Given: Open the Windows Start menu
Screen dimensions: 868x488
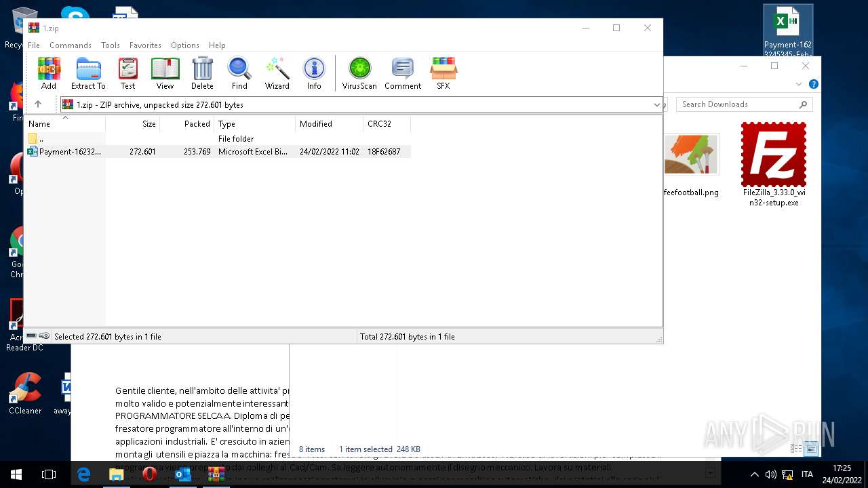Looking at the screenshot, I should tap(16, 474).
